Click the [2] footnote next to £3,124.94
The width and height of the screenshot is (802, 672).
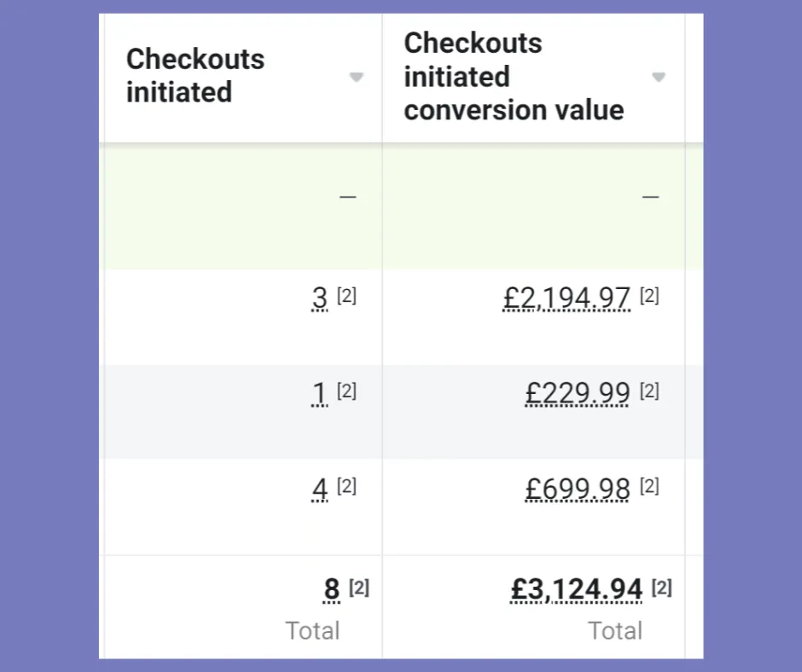click(x=662, y=587)
